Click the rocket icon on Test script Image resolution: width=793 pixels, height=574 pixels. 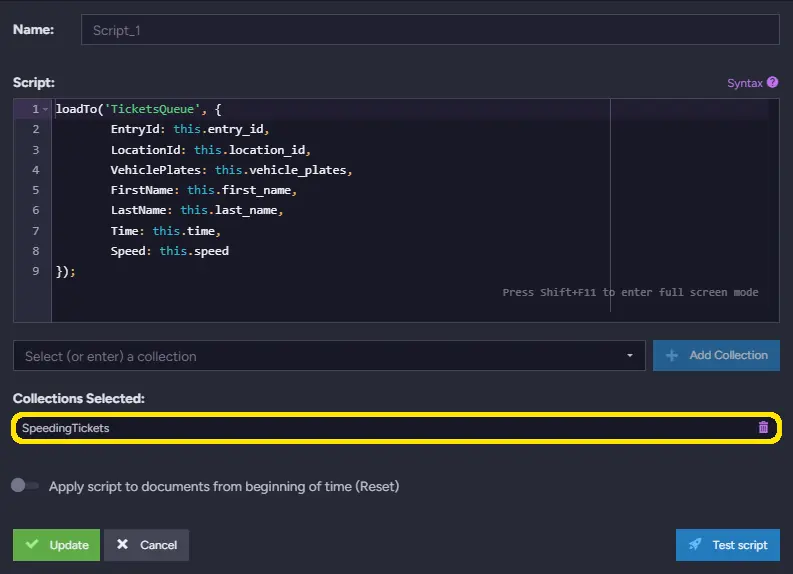click(695, 545)
